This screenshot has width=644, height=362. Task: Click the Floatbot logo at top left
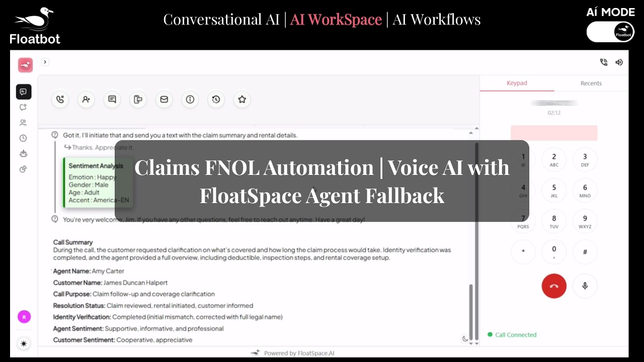pos(35,26)
